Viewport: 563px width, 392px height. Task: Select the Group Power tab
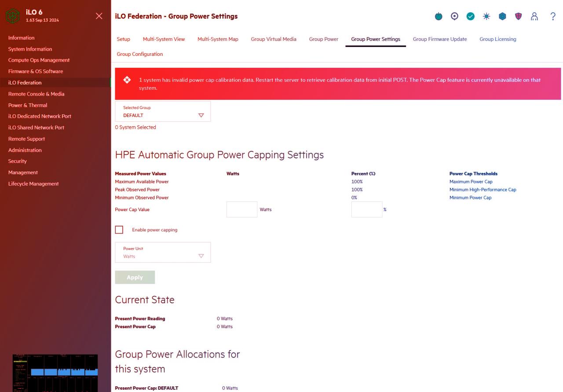tap(324, 39)
